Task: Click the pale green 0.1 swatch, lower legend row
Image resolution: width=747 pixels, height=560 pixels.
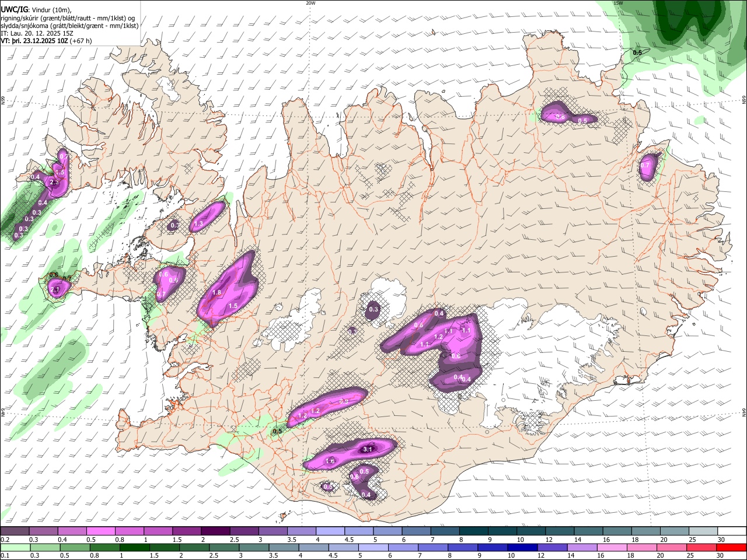Action: (15, 547)
